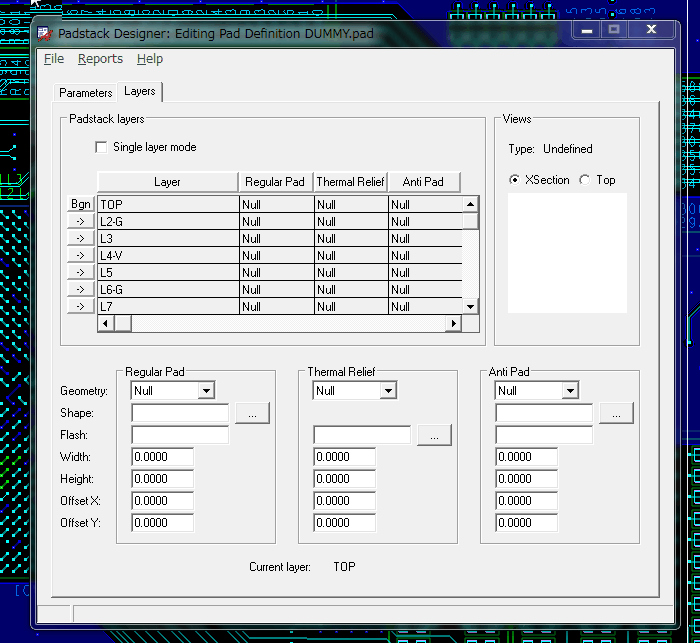Click the Regular Pad Width input field
700x643 pixels.
click(162, 457)
